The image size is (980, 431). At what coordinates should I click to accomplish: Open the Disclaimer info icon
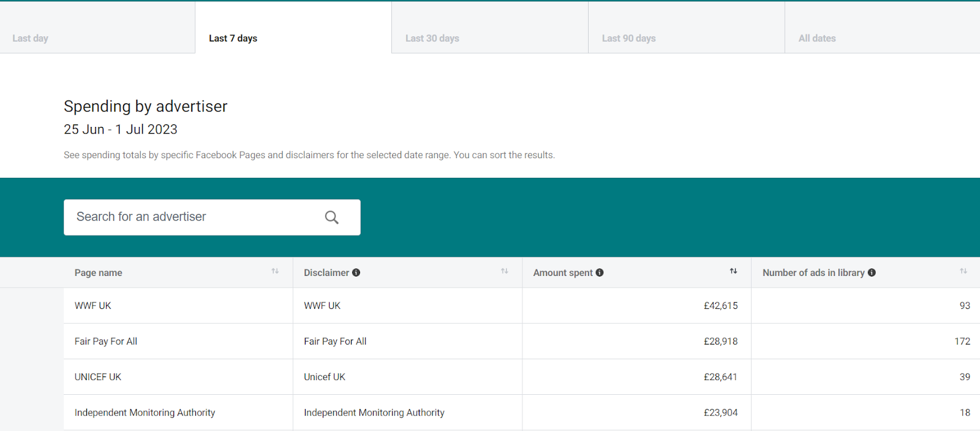click(x=356, y=273)
